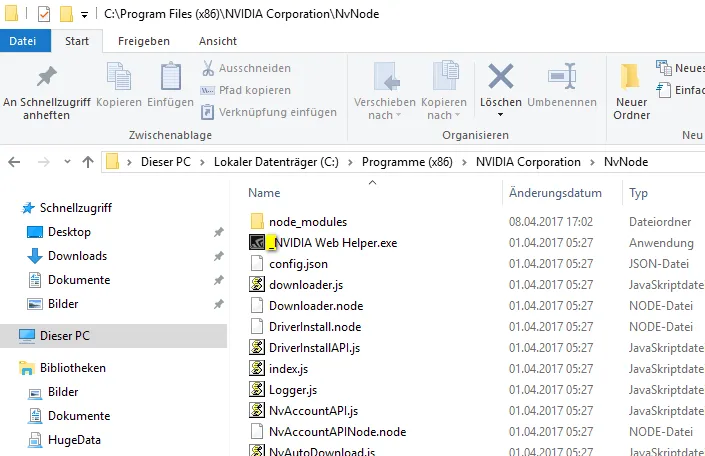Select Downloader.node file
This screenshot has height=456, width=705.
tap(316, 306)
